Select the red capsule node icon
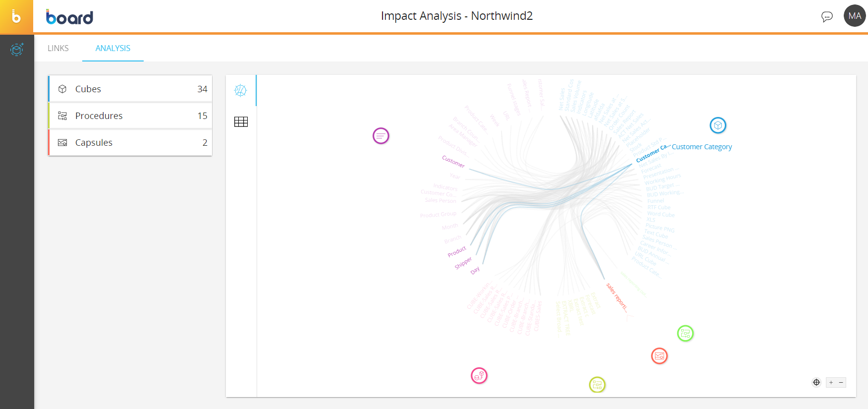The width and height of the screenshot is (868, 409). [x=659, y=356]
